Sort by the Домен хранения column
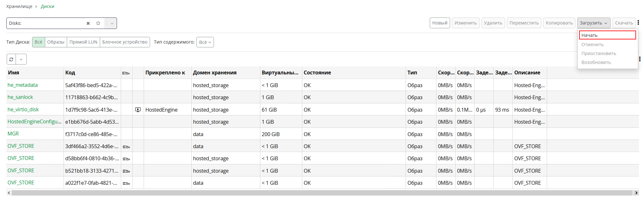644x200 pixels. [x=225, y=72]
